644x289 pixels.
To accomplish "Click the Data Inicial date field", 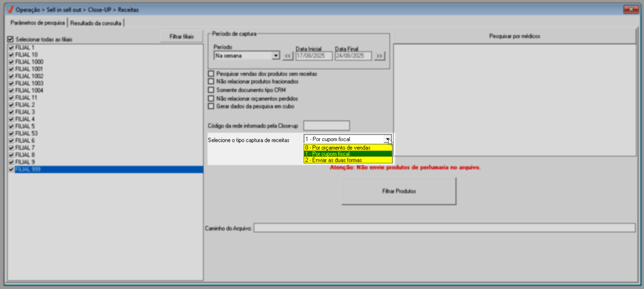I will (314, 56).
